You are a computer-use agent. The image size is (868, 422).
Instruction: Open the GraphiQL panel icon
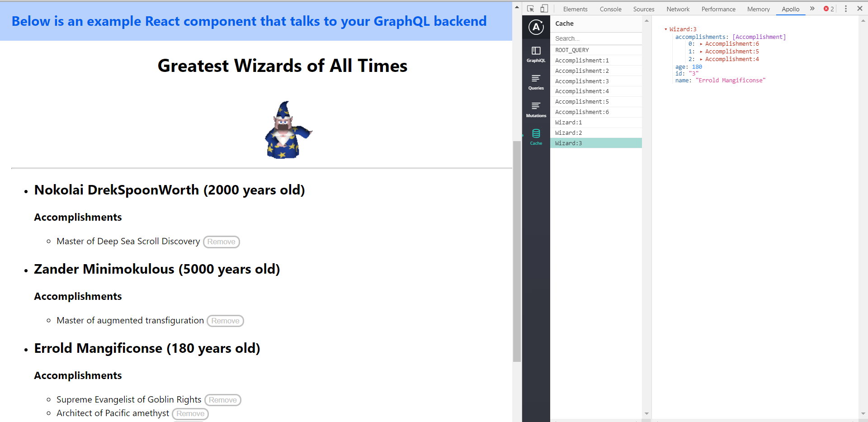point(536,55)
